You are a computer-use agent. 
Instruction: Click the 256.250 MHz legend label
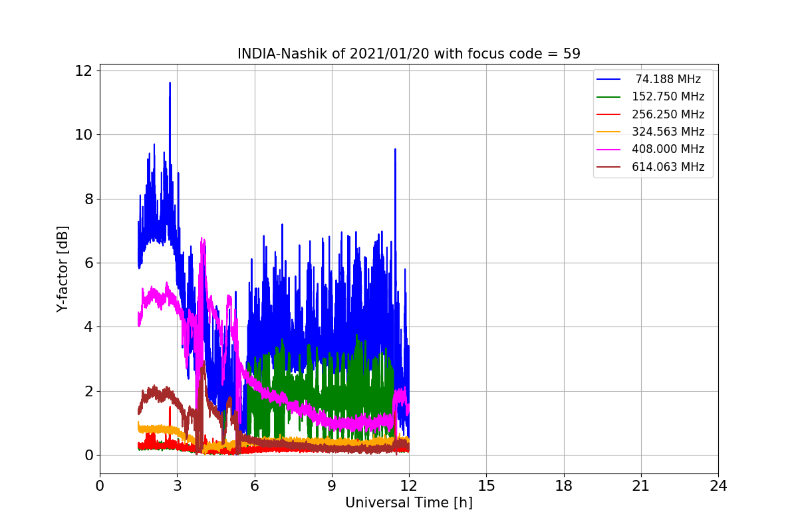click(x=668, y=114)
